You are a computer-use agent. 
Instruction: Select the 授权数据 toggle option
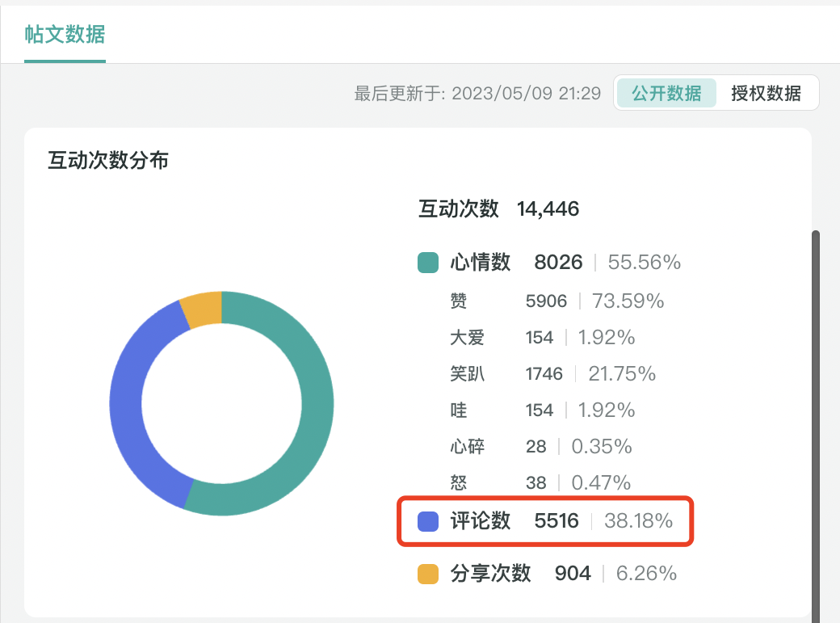766,93
